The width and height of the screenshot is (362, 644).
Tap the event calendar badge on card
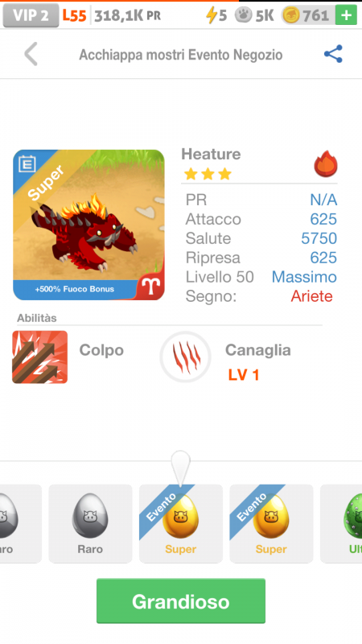tap(27, 164)
